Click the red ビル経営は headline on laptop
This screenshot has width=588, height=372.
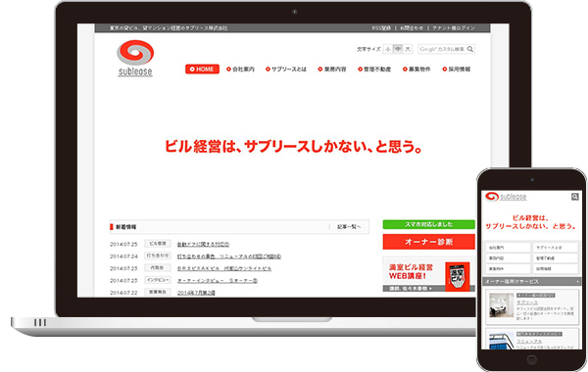[294, 146]
